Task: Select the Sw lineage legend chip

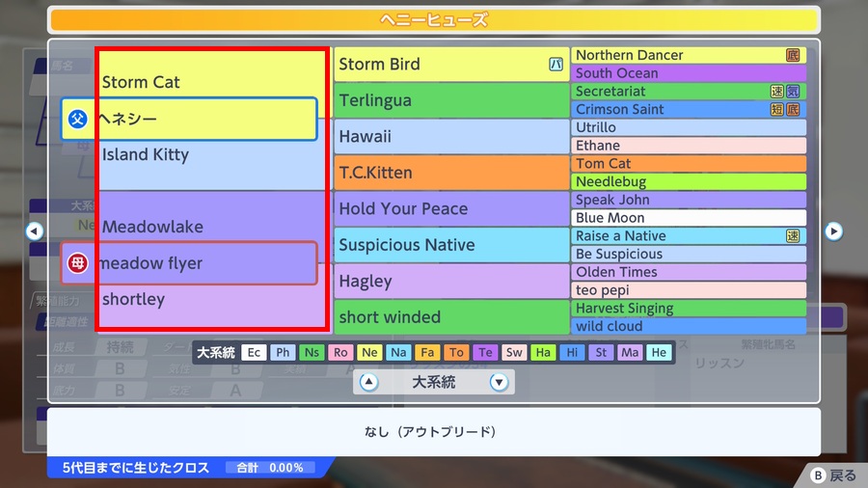Action: (x=514, y=352)
